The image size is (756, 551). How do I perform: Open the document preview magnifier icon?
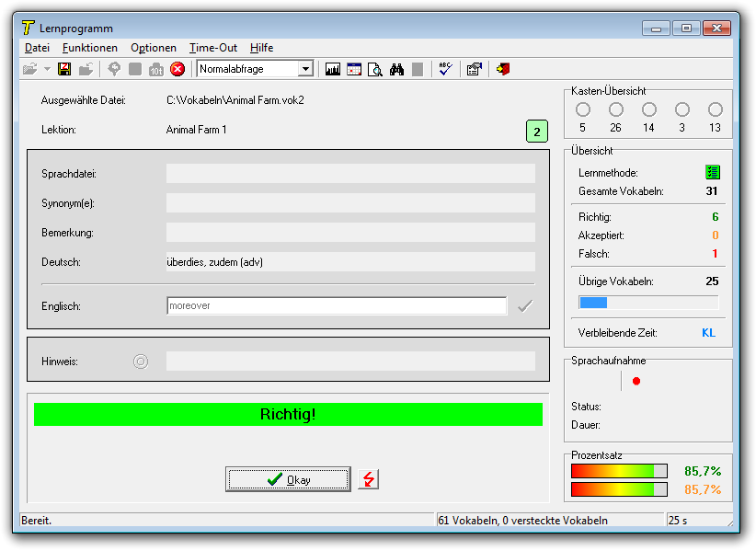pos(375,69)
